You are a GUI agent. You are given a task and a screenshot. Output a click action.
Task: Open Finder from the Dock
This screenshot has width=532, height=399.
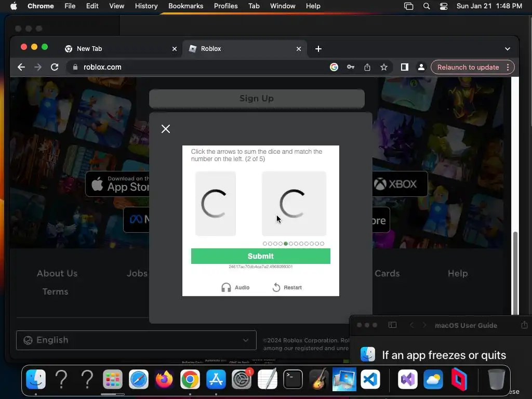[36, 379]
